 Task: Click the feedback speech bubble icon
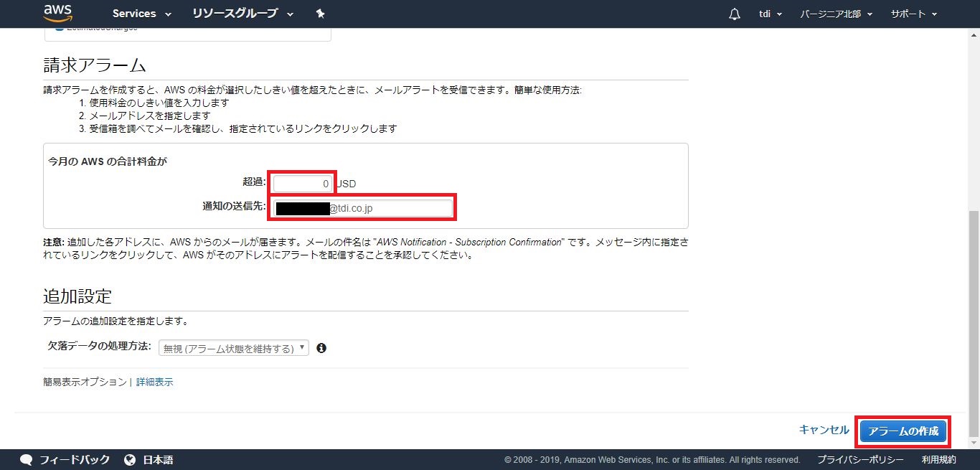[x=27, y=460]
